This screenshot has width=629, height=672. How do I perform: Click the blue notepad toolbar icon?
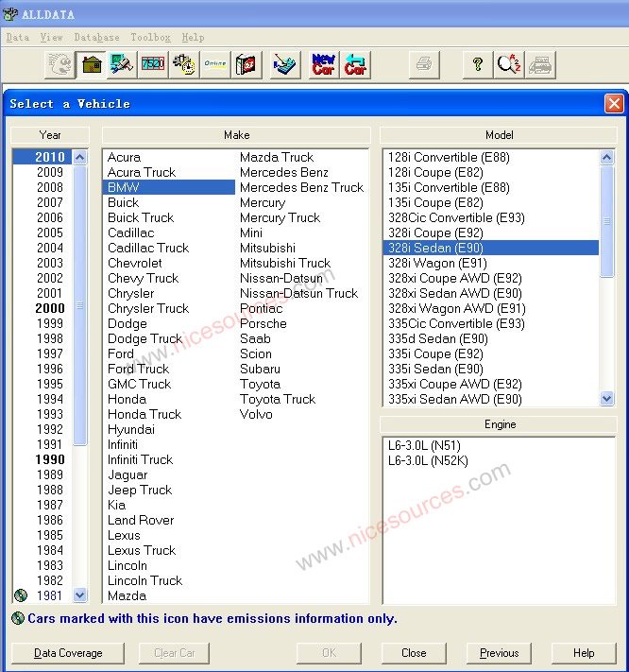point(285,64)
